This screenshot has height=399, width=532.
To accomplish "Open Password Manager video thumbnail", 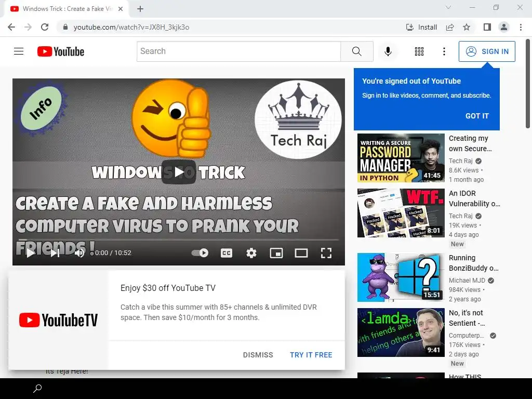I will pyautogui.click(x=401, y=158).
